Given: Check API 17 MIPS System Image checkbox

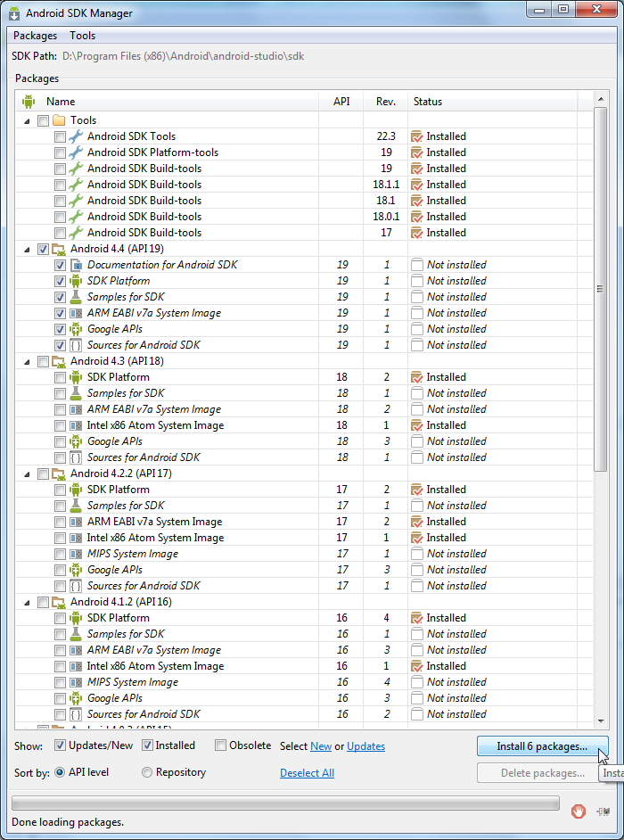Looking at the screenshot, I should (x=60, y=555).
